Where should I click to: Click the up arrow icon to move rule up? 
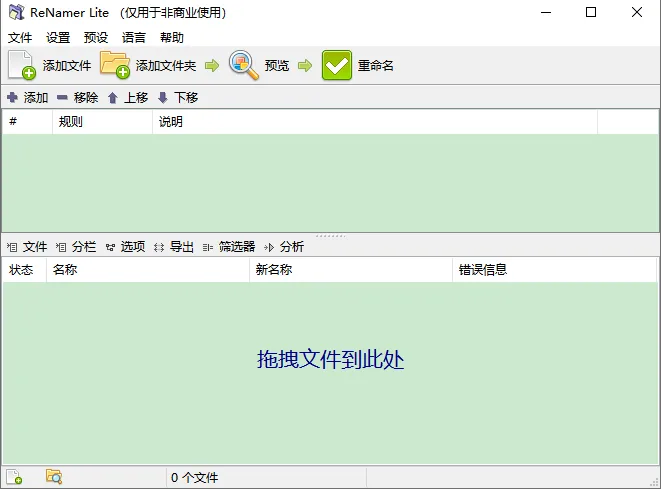coord(113,98)
